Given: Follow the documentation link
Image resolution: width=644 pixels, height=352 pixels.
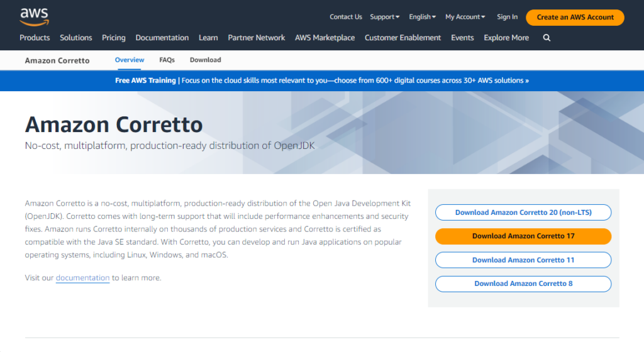Looking at the screenshot, I should coord(82,278).
